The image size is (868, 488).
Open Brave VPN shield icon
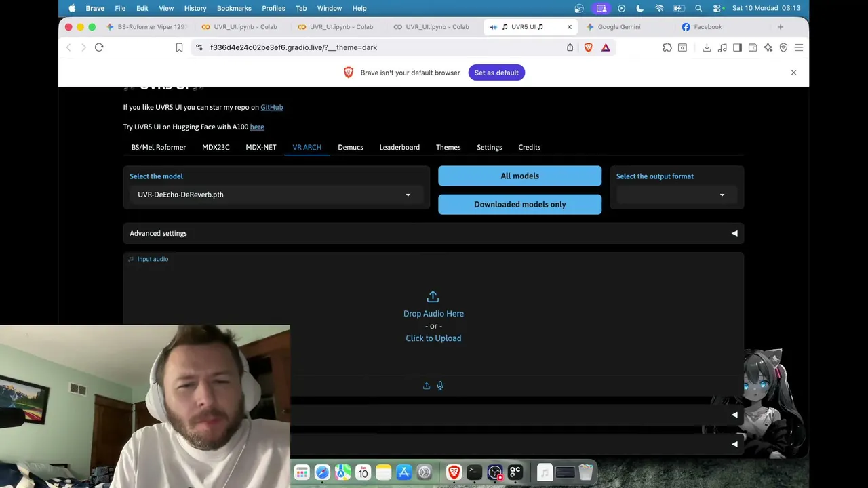(x=783, y=47)
